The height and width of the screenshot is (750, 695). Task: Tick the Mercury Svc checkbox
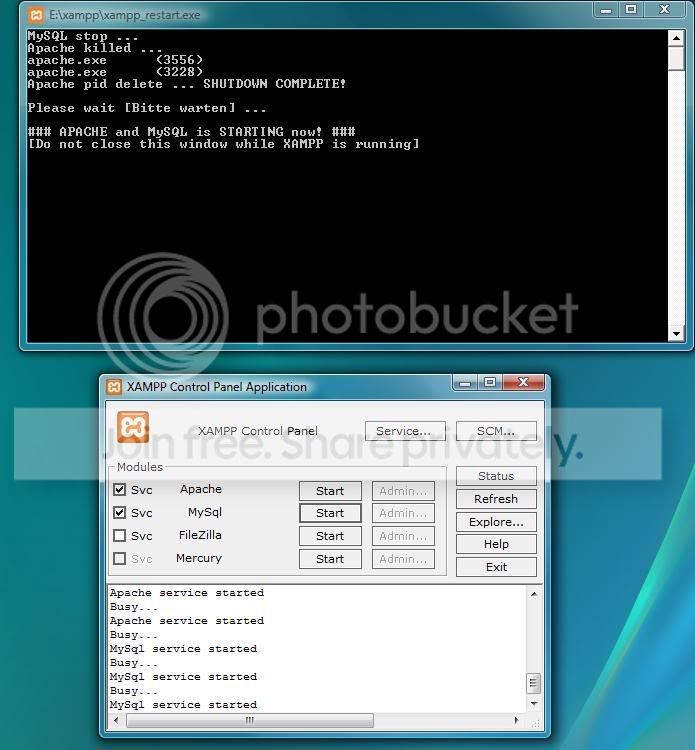[x=120, y=558]
